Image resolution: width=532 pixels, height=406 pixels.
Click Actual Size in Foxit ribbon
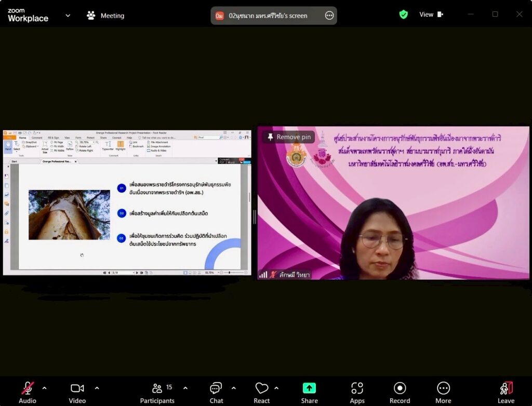coord(45,147)
